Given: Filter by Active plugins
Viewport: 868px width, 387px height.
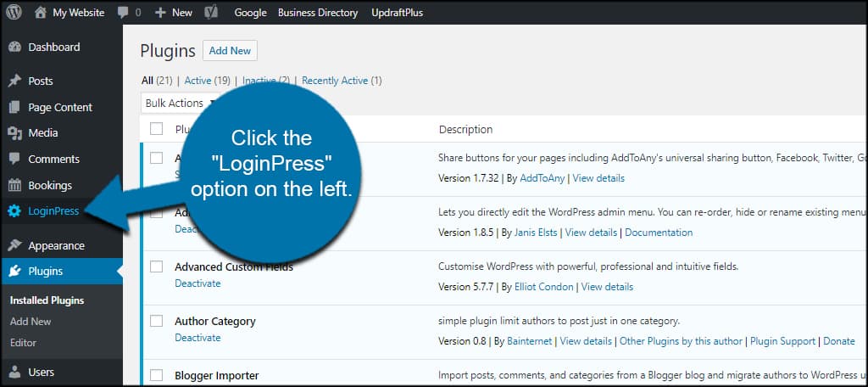Looking at the screenshot, I should pyautogui.click(x=198, y=81).
